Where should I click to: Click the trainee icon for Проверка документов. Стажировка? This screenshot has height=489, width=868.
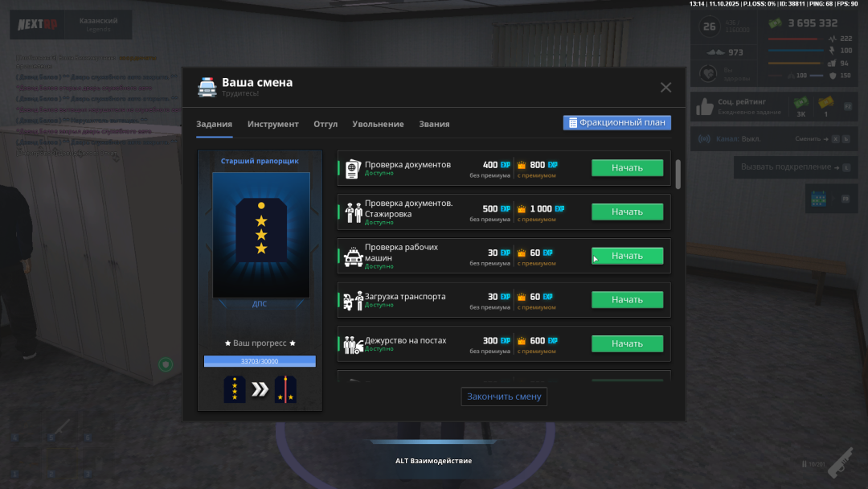[354, 212]
